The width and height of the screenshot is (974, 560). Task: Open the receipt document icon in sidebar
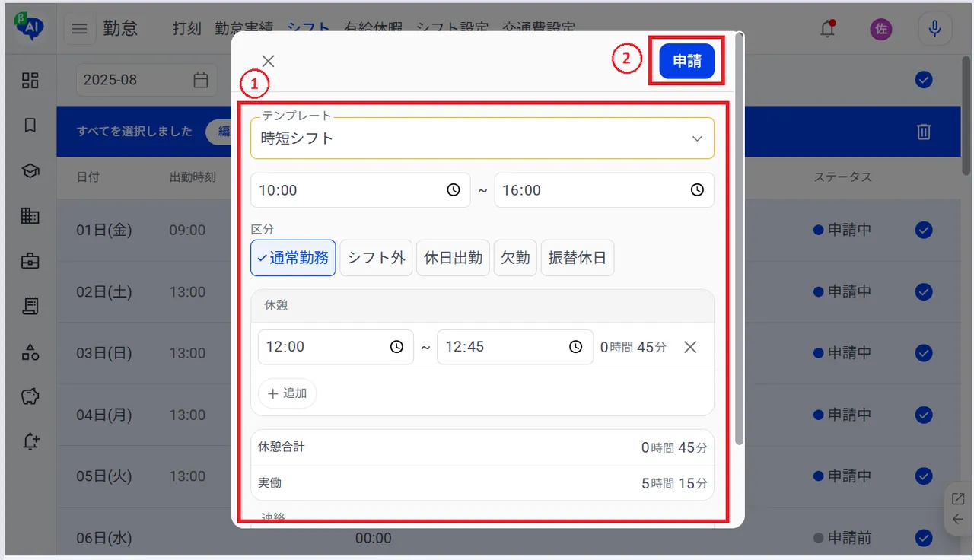pos(30,306)
